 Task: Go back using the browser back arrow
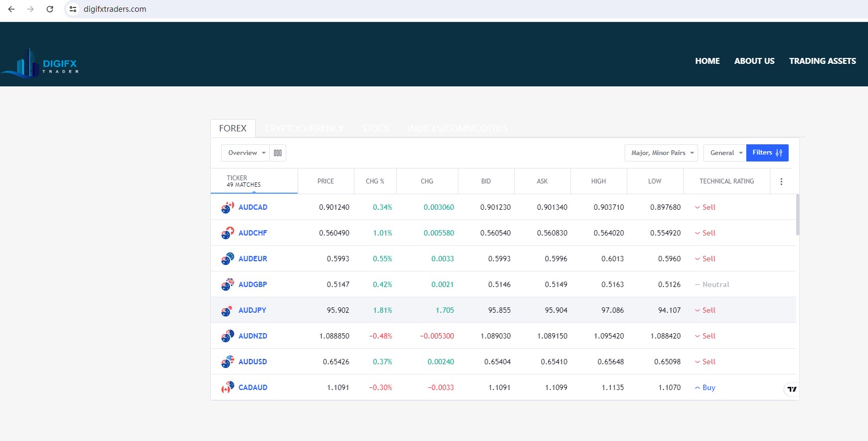click(11, 9)
